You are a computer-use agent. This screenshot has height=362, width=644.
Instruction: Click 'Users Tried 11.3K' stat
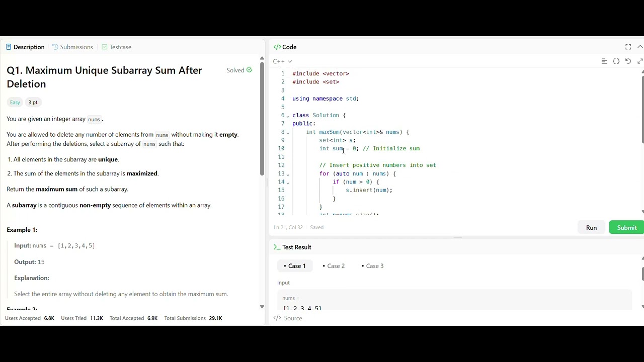tap(82, 318)
